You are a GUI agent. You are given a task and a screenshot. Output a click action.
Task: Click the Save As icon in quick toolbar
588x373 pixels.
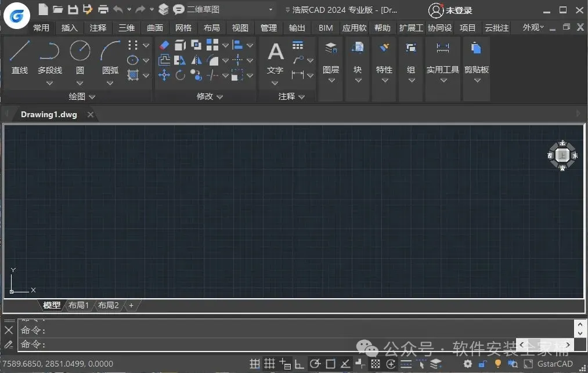[88, 9]
